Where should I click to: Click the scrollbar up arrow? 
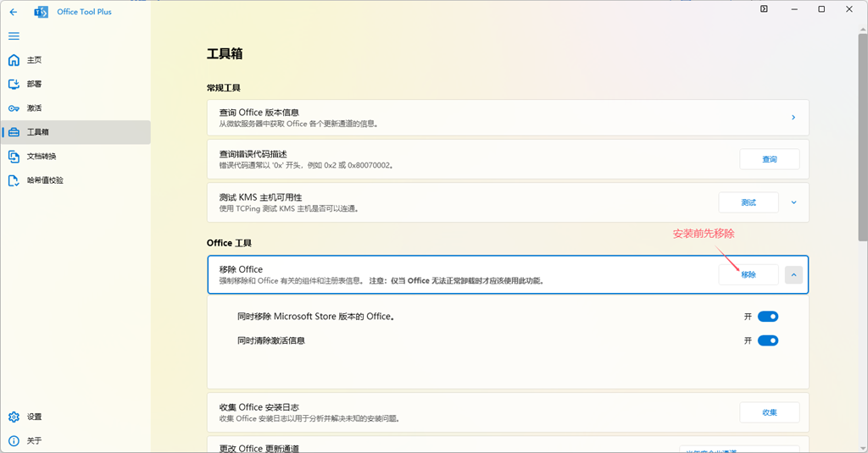(x=862, y=28)
